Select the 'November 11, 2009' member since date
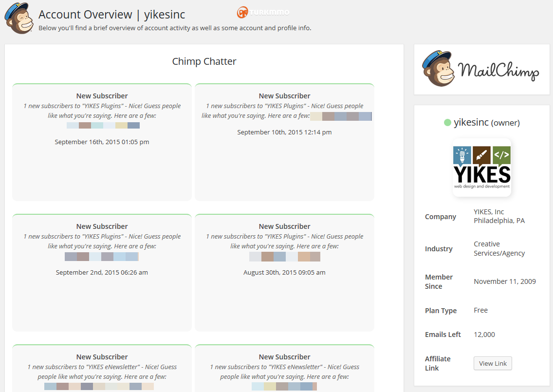The height and width of the screenshot is (392, 553). [505, 281]
